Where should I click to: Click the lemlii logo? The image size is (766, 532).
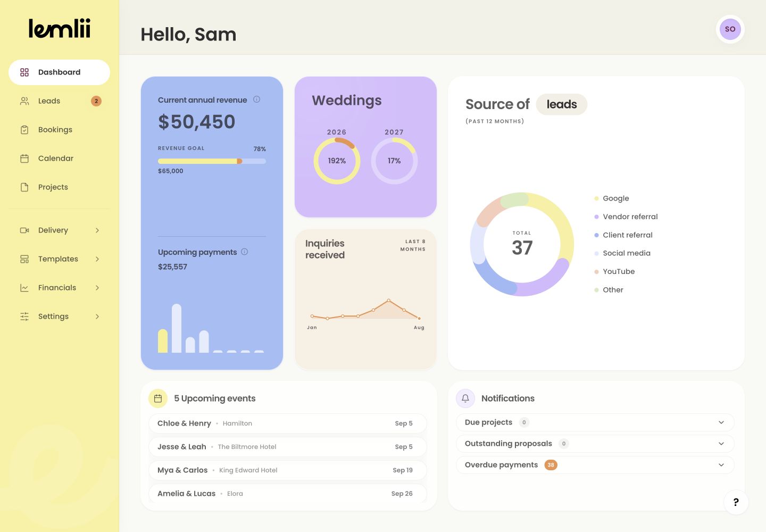point(59,29)
